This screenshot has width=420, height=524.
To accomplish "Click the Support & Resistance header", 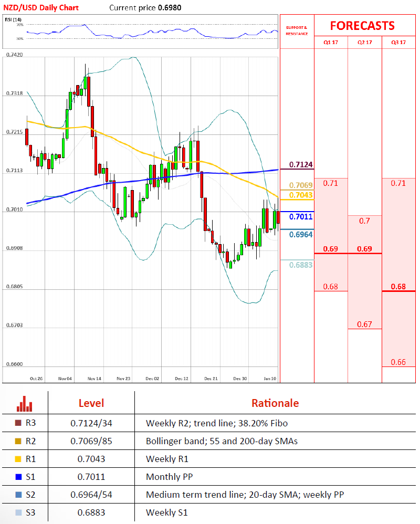I will pos(297,30).
